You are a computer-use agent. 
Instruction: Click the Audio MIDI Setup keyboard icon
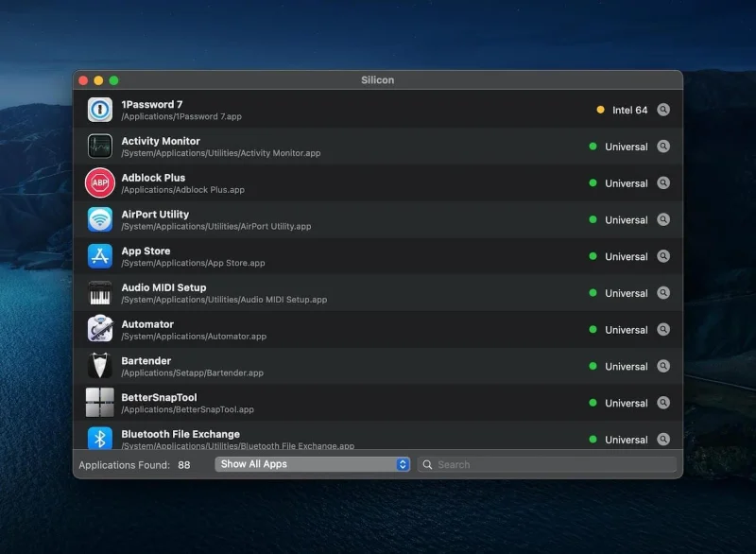coord(100,293)
